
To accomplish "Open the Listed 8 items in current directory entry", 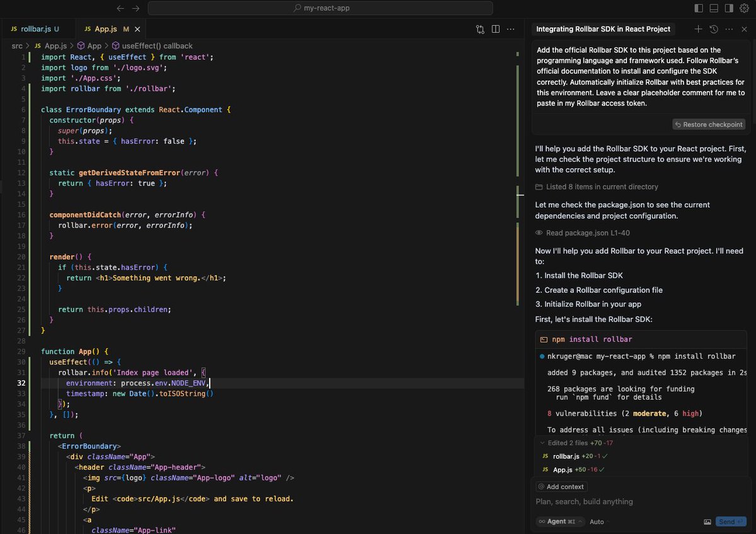I will pyautogui.click(x=597, y=187).
